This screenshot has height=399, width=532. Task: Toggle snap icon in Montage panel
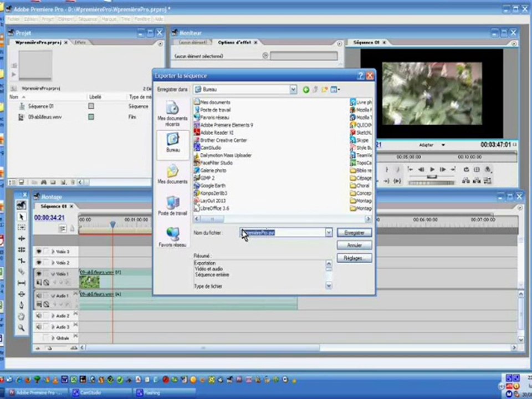tap(63, 229)
